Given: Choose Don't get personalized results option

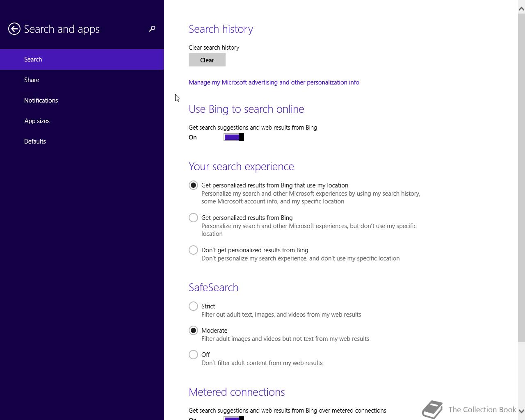Looking at the screenshot, I should 193,250.
